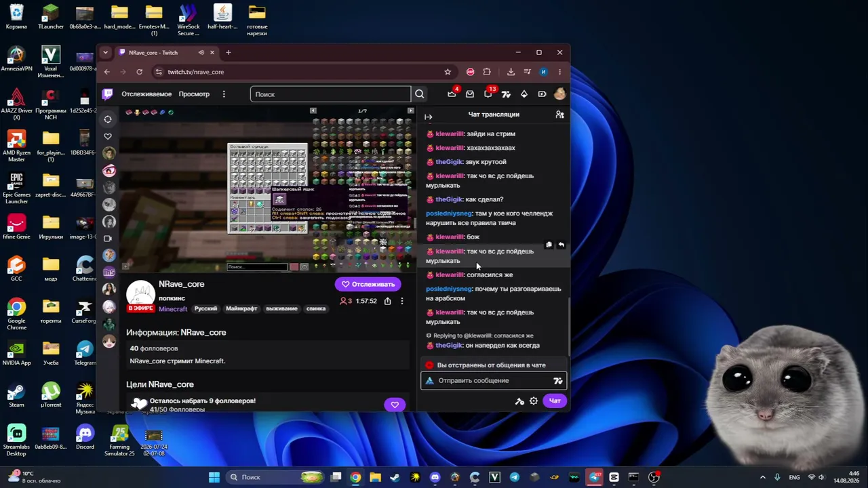This screenshot has height=488, width=868.
Task: Open the Twitch whispers inbox icon
Action: click(x=470, y=94)
